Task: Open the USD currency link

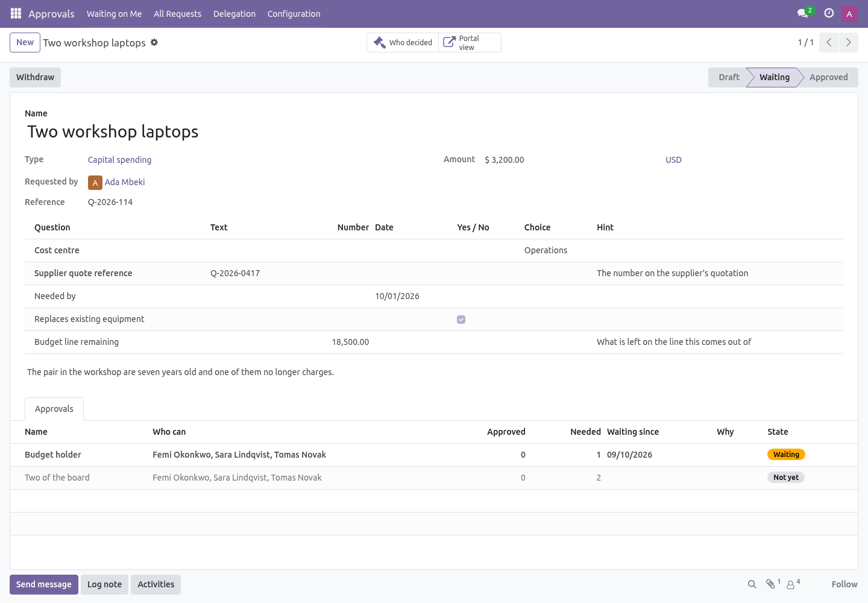Action: click(673, 160)
